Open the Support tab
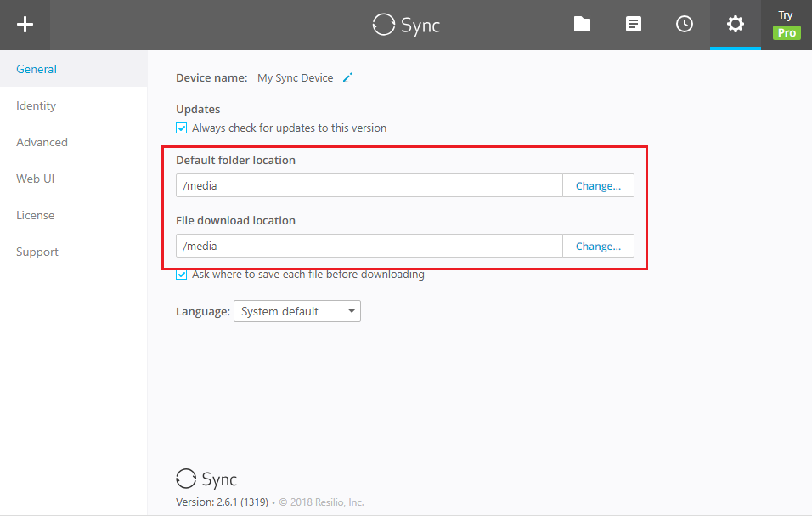 [x=37, y=252]
